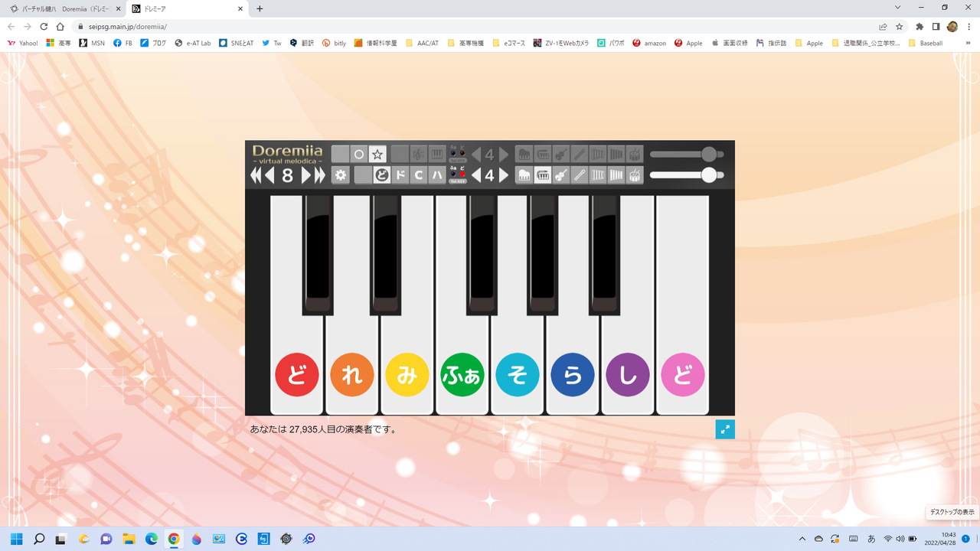Play the orange れ key

point(352,375)
